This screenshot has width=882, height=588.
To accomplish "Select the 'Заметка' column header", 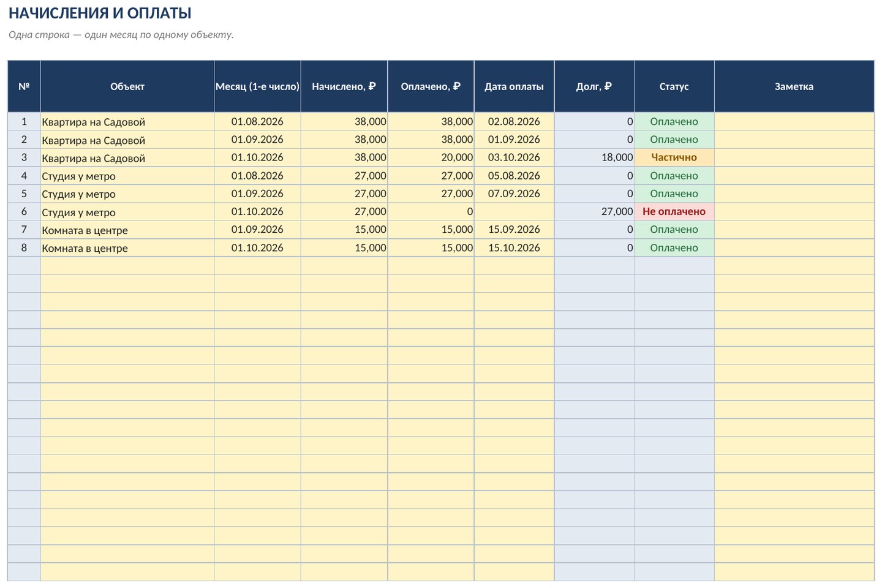I will click(794, 86).
